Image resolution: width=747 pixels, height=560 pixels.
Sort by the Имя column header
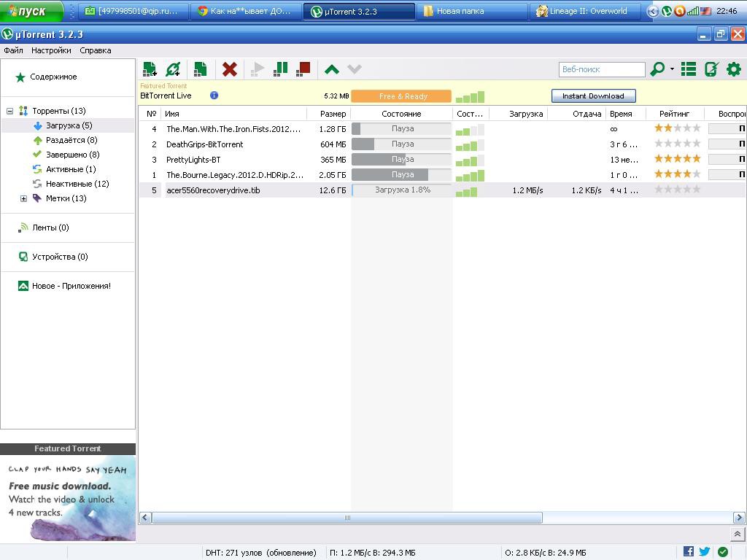tap(234, 114)
